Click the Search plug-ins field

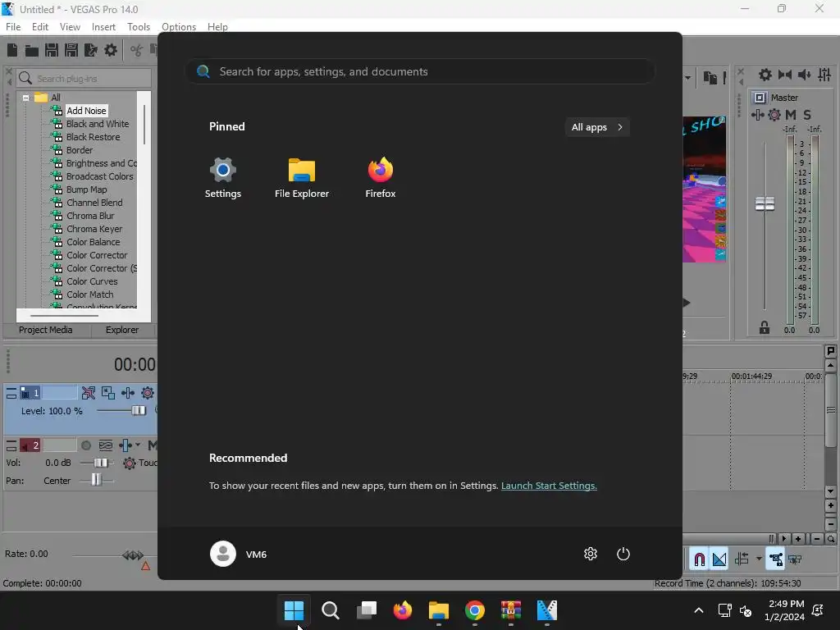pos(84,79)
